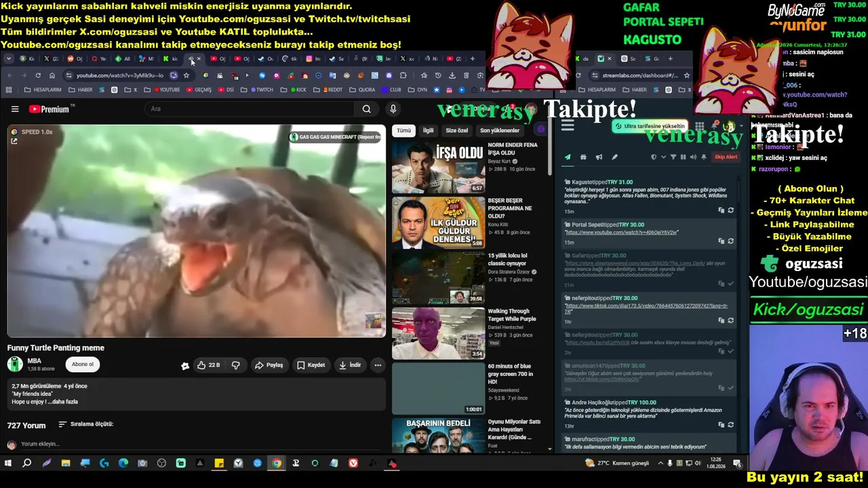Open the 'Sıralama ölçütü' comment sort dropdown

pos(86,424)
